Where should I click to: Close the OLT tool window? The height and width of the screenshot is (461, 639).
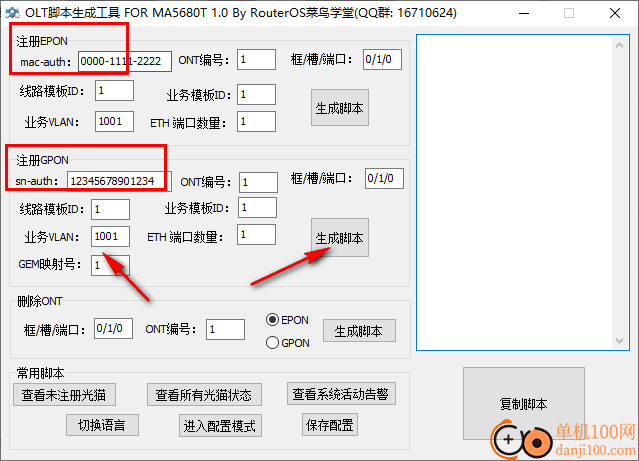click(x=615, y=13)
